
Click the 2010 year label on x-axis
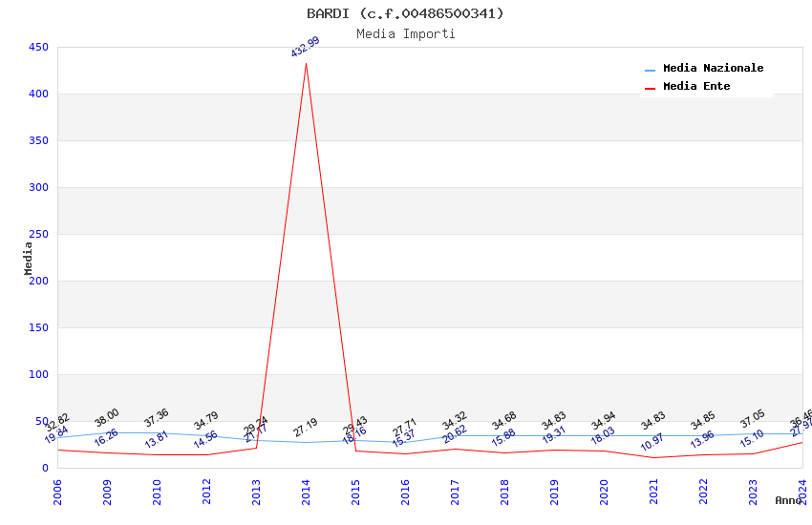157,492
